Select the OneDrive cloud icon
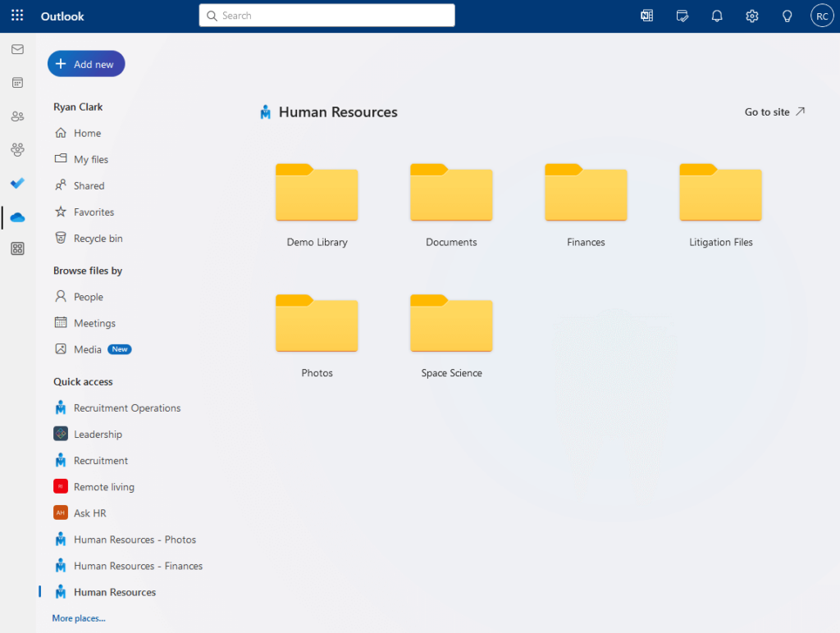The height and width of the screenshot is (633, 840). [18, 217]
